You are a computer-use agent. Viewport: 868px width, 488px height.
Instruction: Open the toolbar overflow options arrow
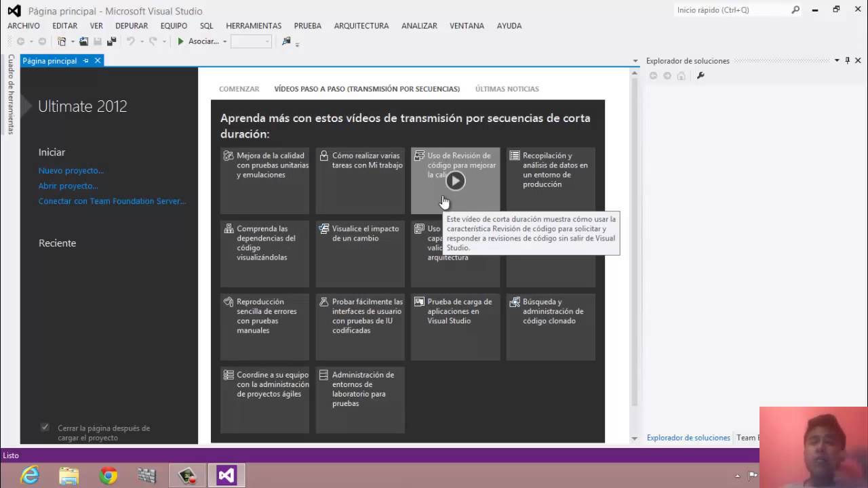click(x=297, y=44)
